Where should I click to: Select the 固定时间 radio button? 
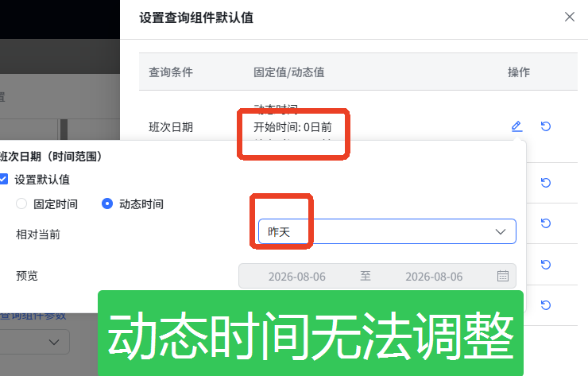(x=21, y=204)
